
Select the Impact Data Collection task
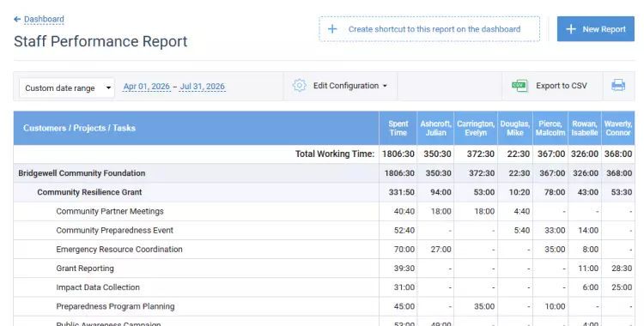[x=98, y=287]
